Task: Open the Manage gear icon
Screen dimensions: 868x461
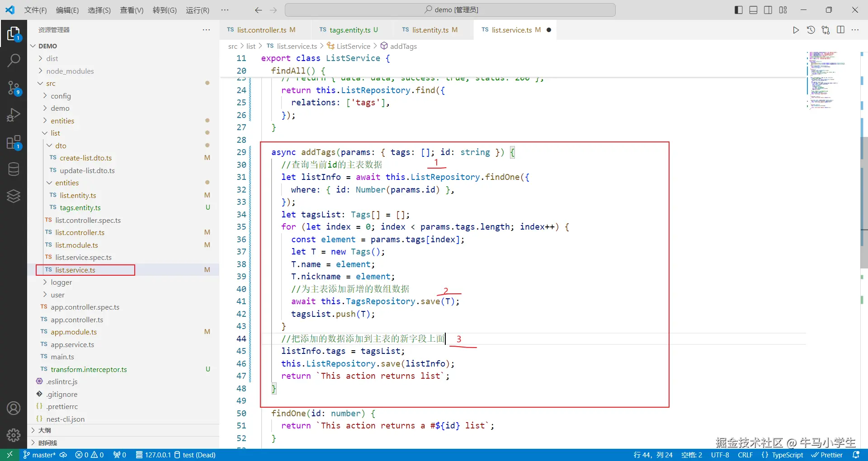Action: tap(14, 435)
